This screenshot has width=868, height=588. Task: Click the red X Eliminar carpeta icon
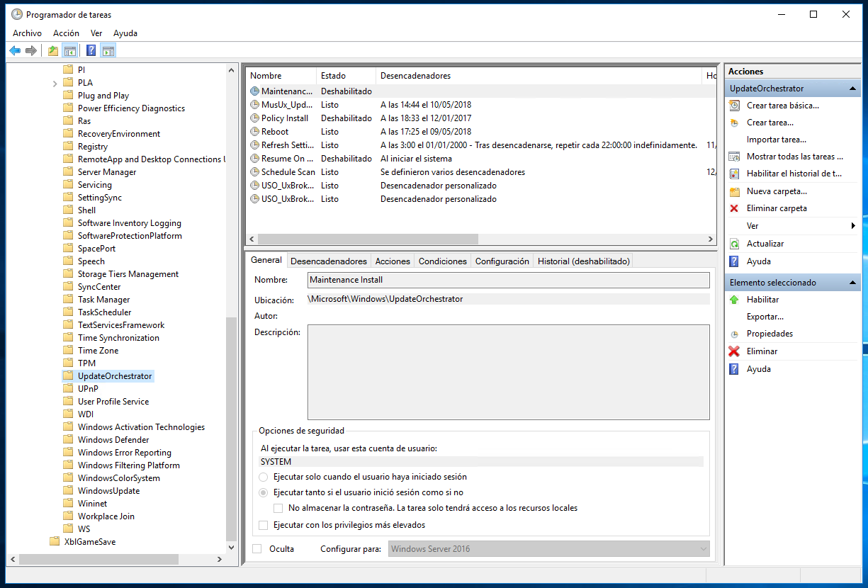pyautogui.click(x=734, y=208)
